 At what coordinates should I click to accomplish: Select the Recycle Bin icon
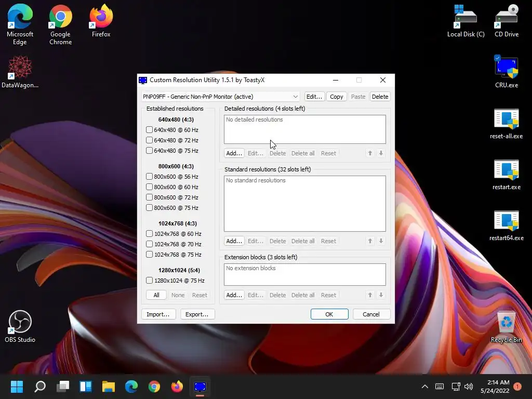(x=507, y=327)
